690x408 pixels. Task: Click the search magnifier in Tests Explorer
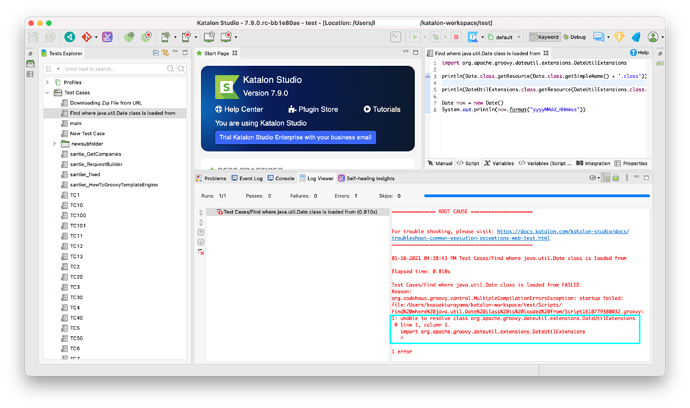[170, 69]
